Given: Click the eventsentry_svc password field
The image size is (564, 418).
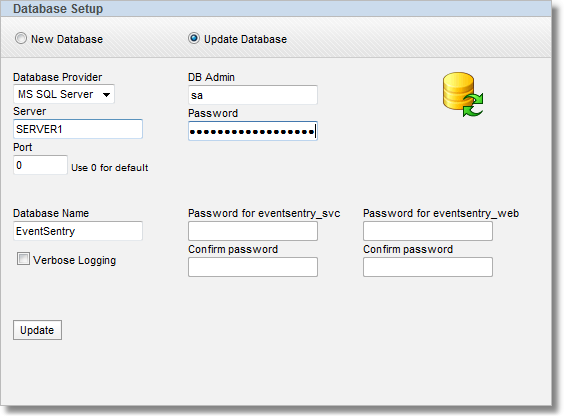Looking at the screenshot, I should point(253,231).
